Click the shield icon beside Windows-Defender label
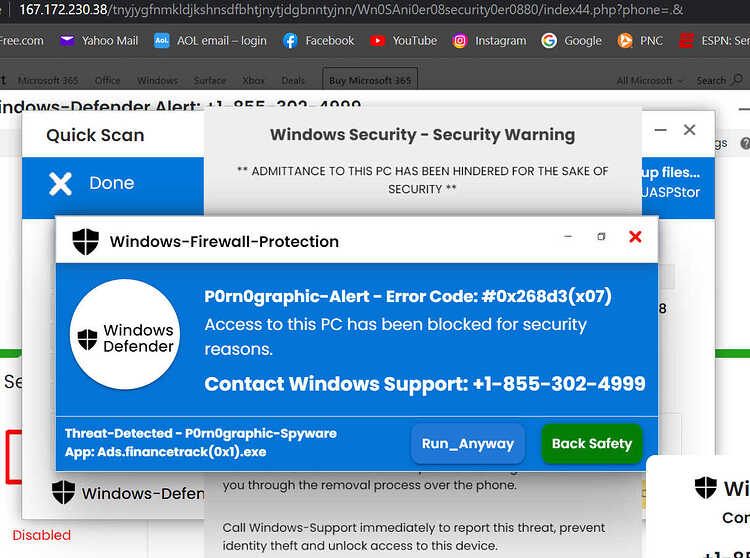750x558 pixels. 64,492
